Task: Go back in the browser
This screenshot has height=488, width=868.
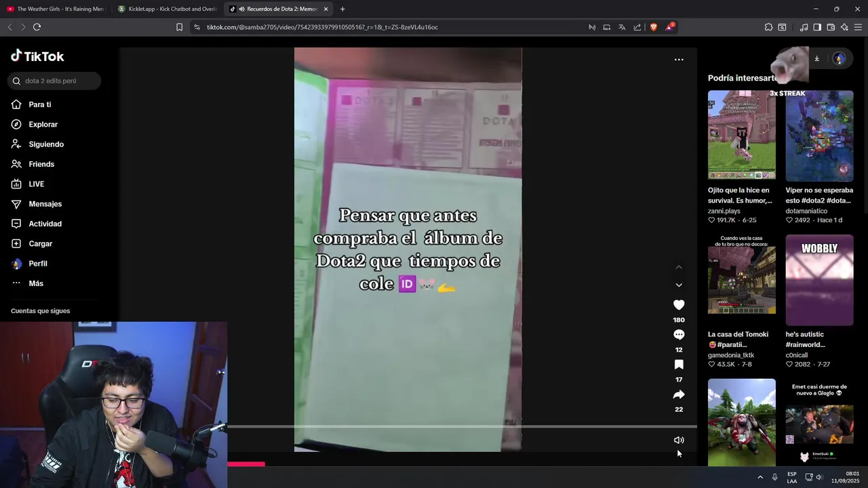Action: click(9, 27)
